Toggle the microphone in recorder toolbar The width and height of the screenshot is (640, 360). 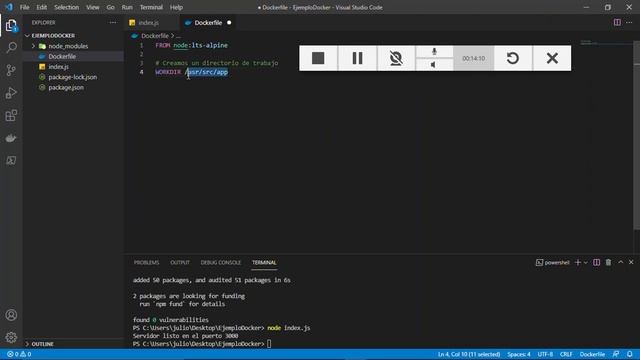coord(434,51)
